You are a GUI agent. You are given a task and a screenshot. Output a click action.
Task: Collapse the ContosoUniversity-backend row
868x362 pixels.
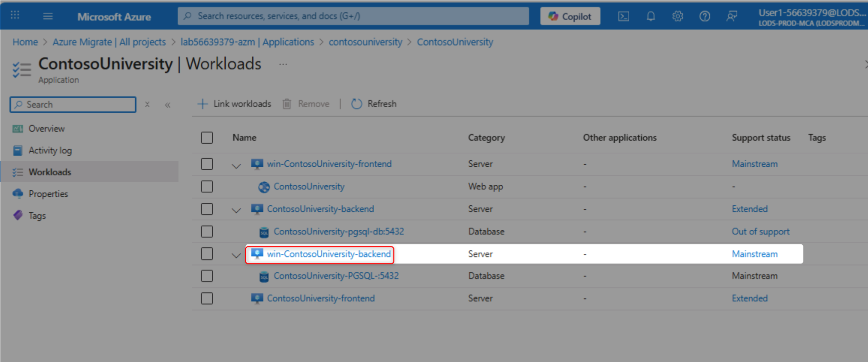coord(236,210)
